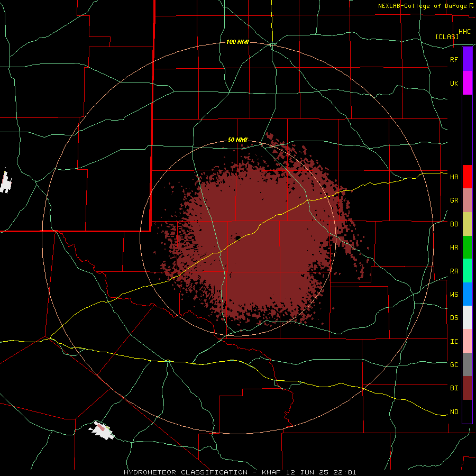Click the BD legend label
Viewport: 476px width, 476px height.
[454, 224]
